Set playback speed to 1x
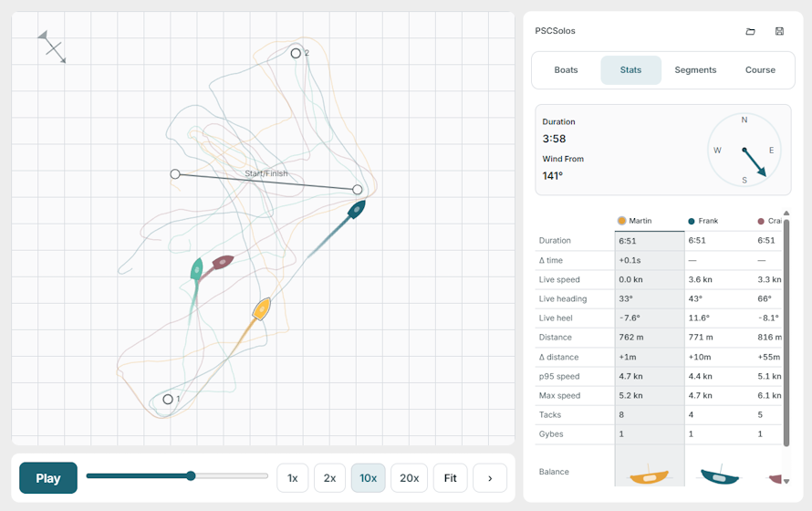The height and width of the screenshot is (511, 812). click(293, 478)
